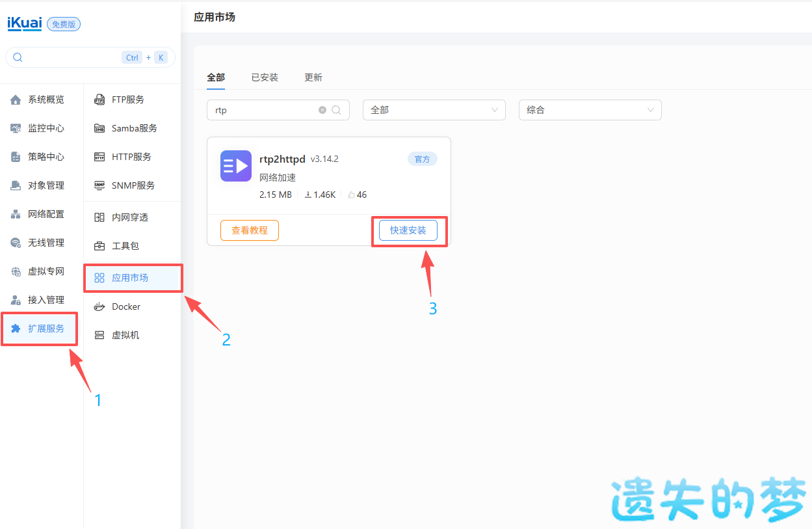Click the 快速安装 button
The width and height of the screenshot is (812, 529).
tap(408, 230)
